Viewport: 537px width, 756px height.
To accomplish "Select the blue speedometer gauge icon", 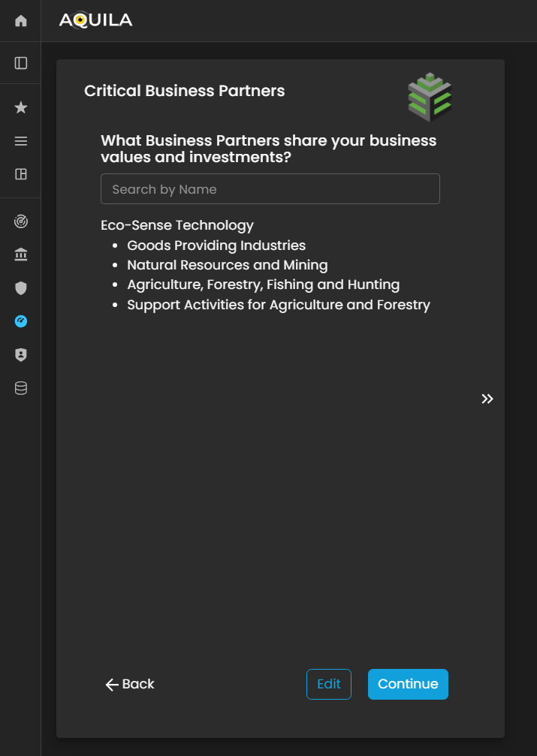I will (x=21, y=321).
